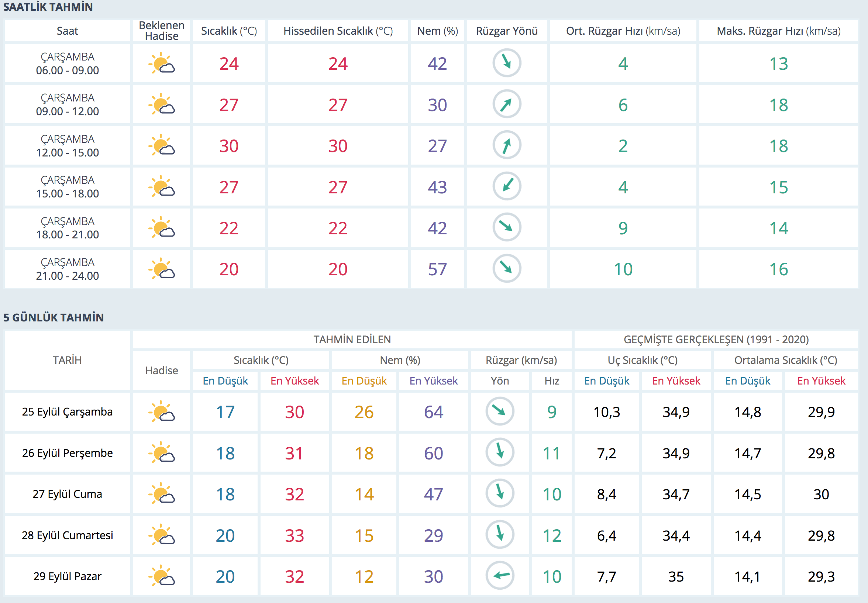The image size is (868, 603).
Task: Click the 5 GÜNLÜK TAHMİN section title
Action: (53, 317)
